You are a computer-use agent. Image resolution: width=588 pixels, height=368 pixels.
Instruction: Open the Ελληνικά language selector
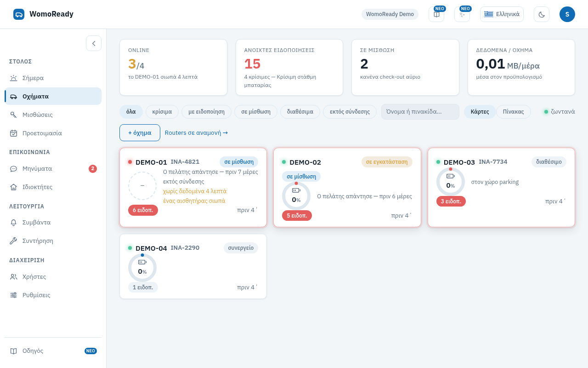502,14
